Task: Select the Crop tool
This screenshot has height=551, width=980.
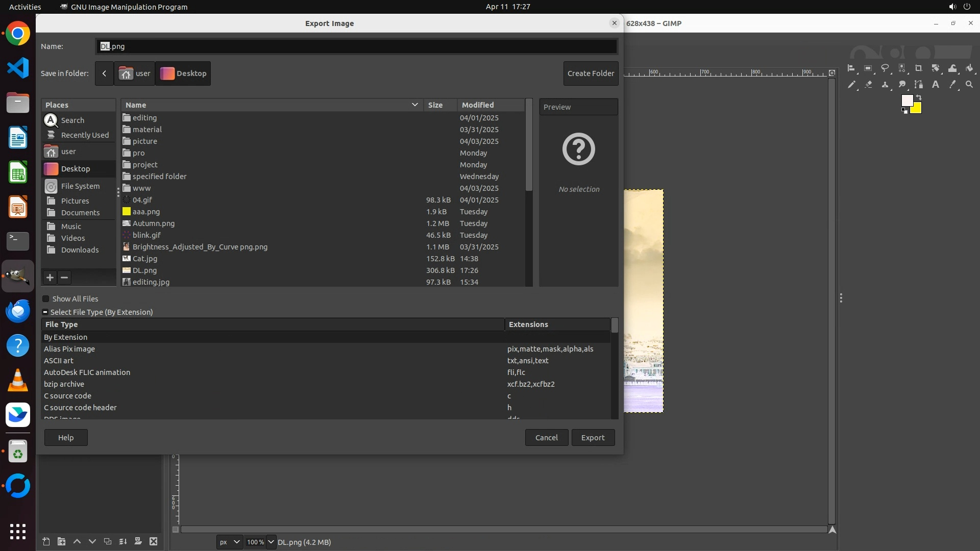Action: pos(918,68)
